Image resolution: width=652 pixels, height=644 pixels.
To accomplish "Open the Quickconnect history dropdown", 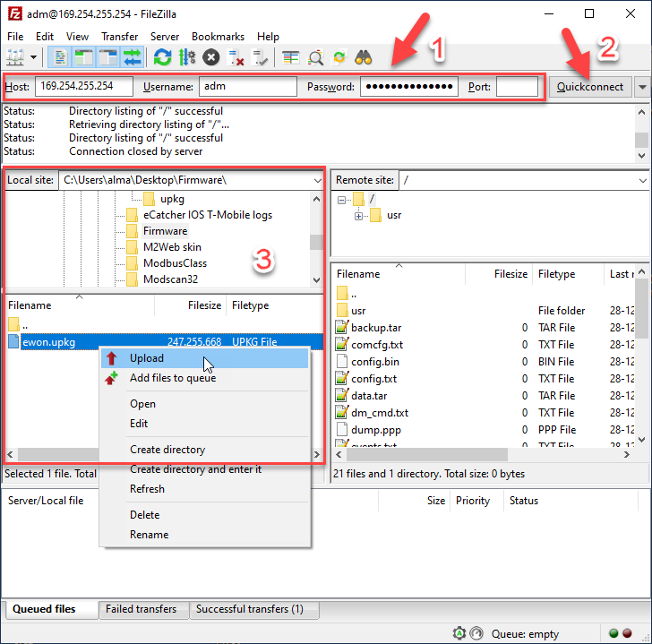I will 642,87.
